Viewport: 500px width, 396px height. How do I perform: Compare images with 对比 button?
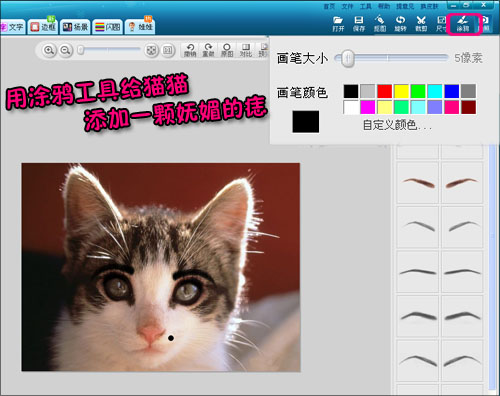pyautogui.click(x=246, y=50)
